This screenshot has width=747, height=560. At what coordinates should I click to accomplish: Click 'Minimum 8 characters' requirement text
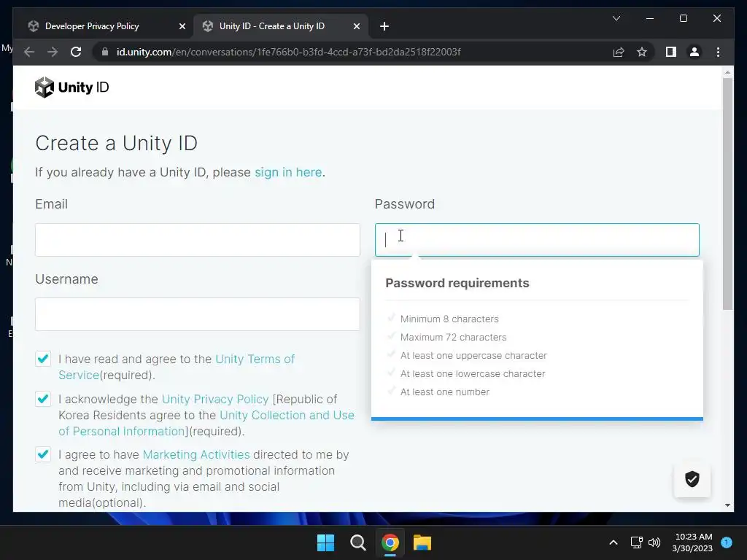(x=449, y=319)
